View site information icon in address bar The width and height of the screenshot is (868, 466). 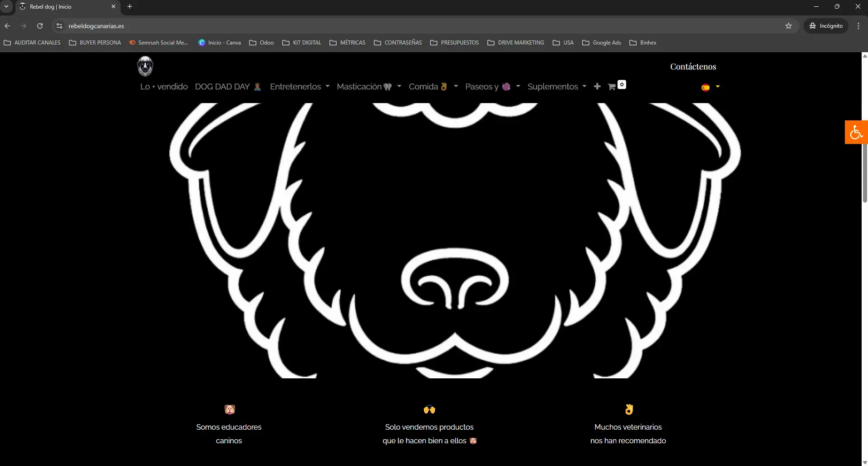[x=59, y=26]
